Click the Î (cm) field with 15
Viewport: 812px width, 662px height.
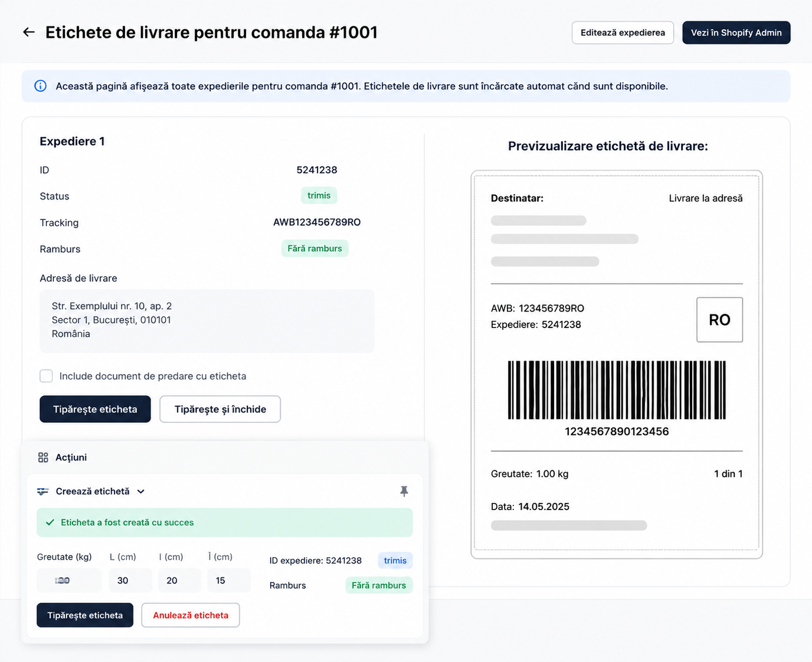click(229, 581)
